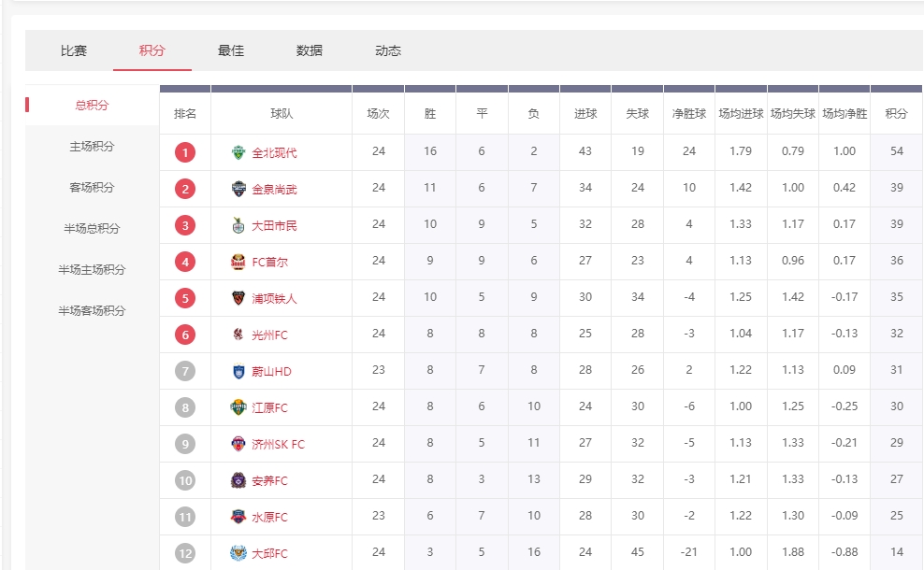Click the 积分 column header

[896, 113]
